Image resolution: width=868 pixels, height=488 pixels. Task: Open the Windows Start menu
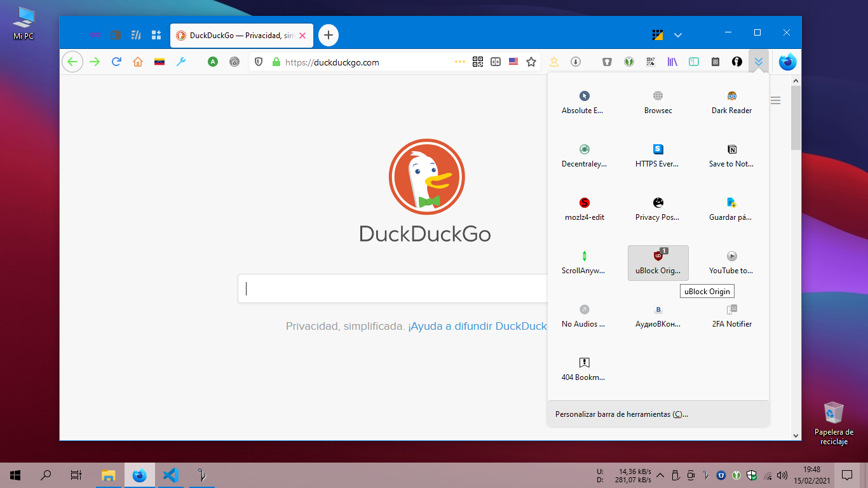15,475
